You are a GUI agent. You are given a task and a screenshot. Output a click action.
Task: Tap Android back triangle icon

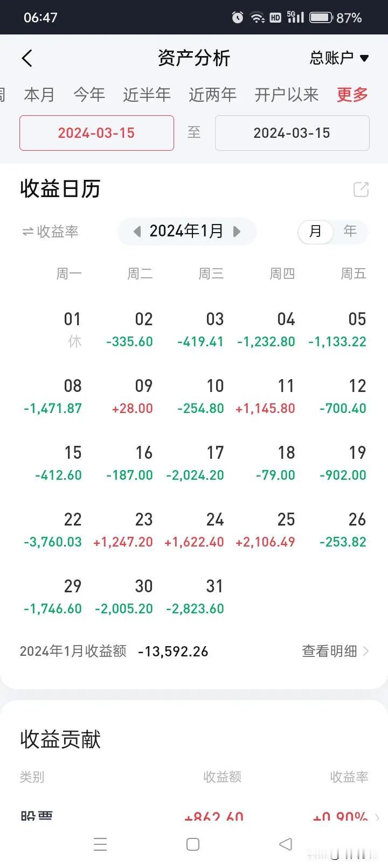pyautogui.click(x=286, y=844)
